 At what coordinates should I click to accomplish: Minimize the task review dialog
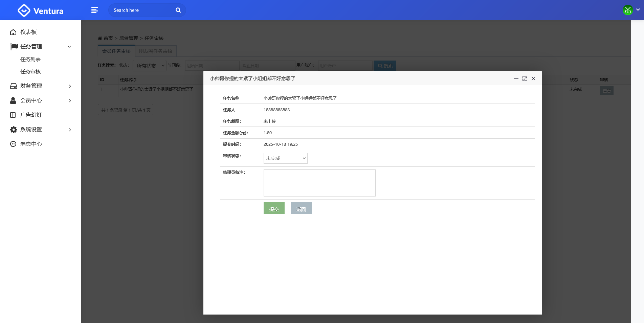(516, 78)
